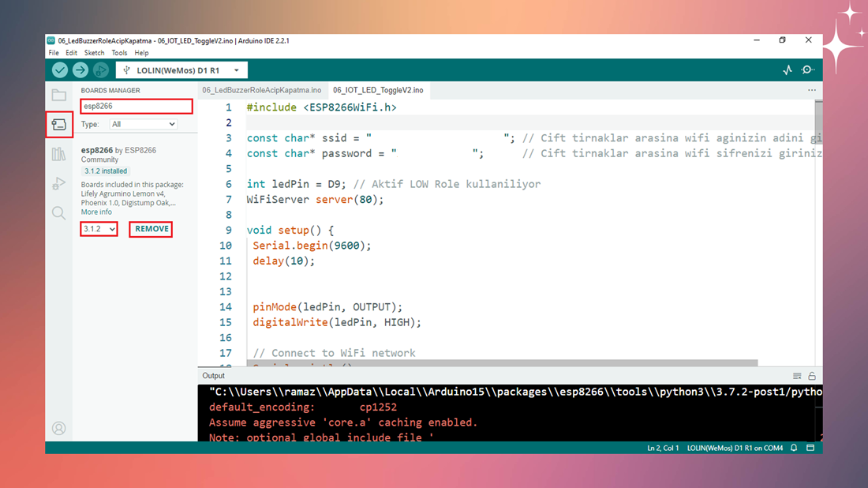
Task: Click the '// Connect to WiFi network' comment
Action: 334,353
